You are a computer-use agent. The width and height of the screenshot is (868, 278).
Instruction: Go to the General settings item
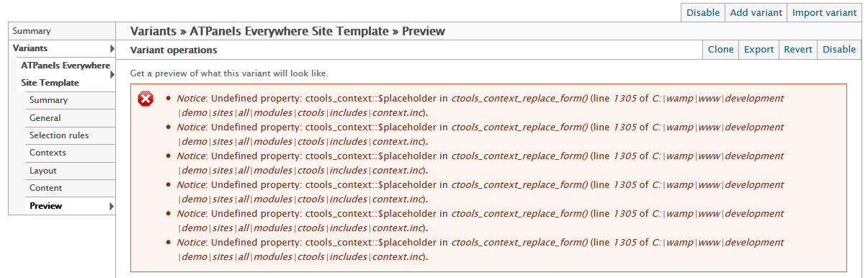(x=71, y=118)
